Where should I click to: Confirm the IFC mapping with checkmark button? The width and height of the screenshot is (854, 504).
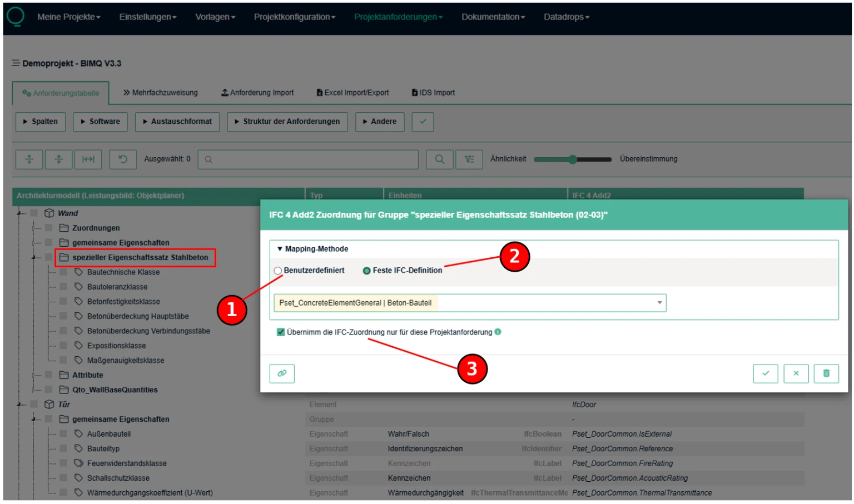click(x=765, y=373)
